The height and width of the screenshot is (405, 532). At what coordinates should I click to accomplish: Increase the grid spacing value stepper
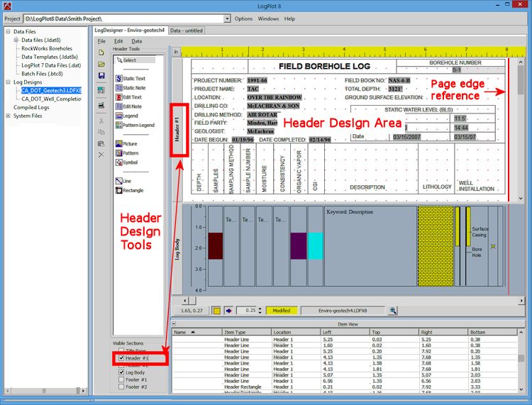[x=260, y=309]
